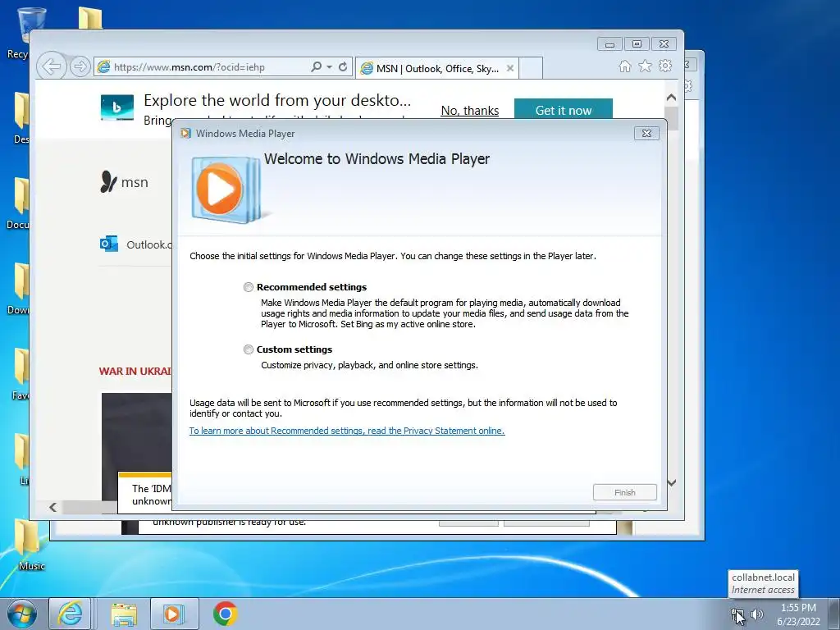
Task: Open Windows Media Player taskbar icon
Action: [174, 614]
